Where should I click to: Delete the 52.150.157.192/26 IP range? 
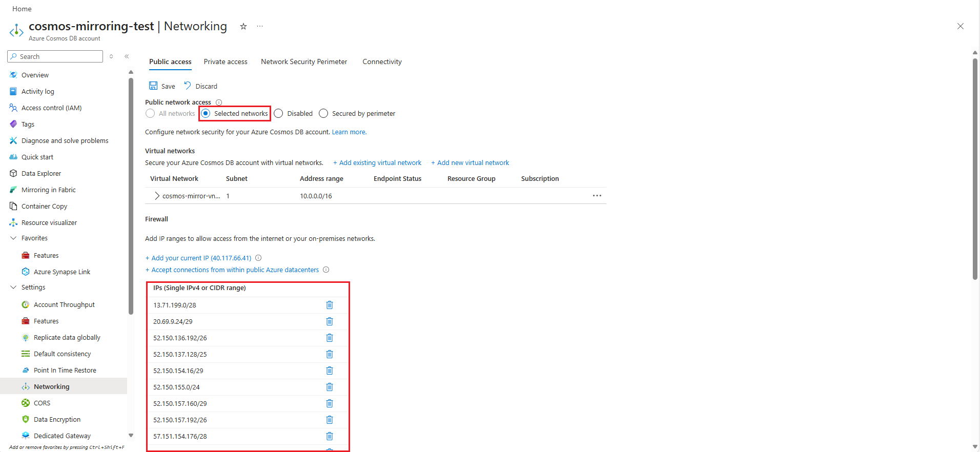[x=330, y=420]
